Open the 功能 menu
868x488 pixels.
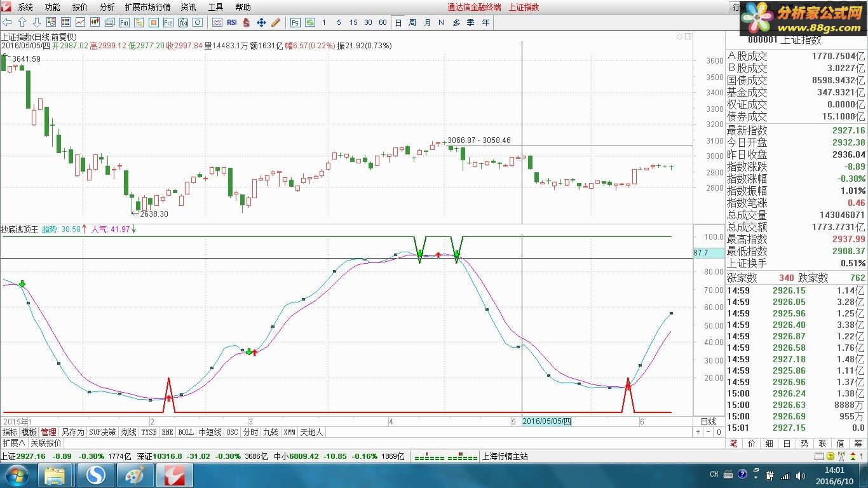[x=53, y=8]
